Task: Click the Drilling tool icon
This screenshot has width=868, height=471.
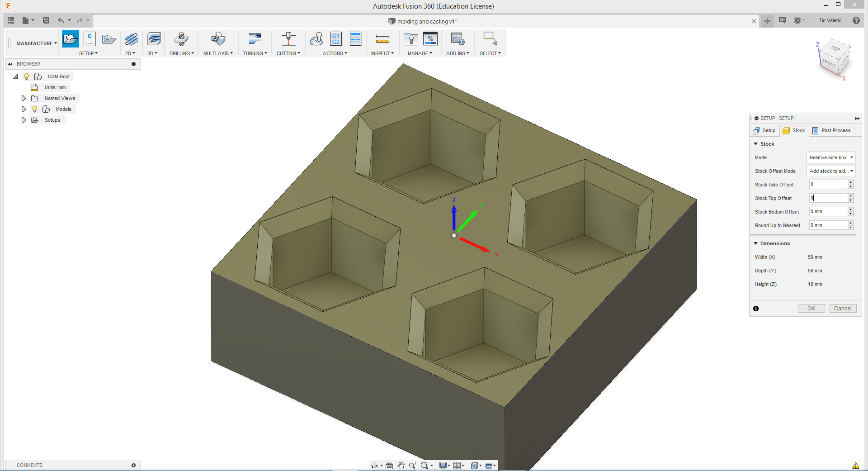Action: (181, 39)
